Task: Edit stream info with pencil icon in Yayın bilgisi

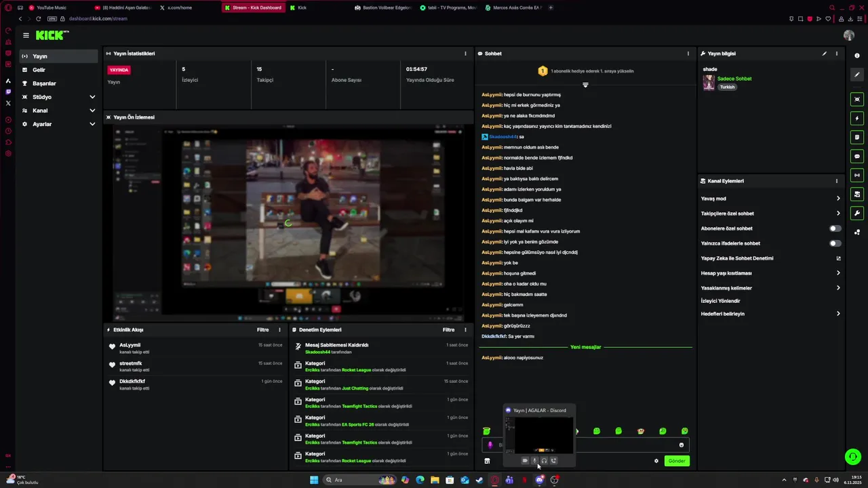Action: point(825,54)
